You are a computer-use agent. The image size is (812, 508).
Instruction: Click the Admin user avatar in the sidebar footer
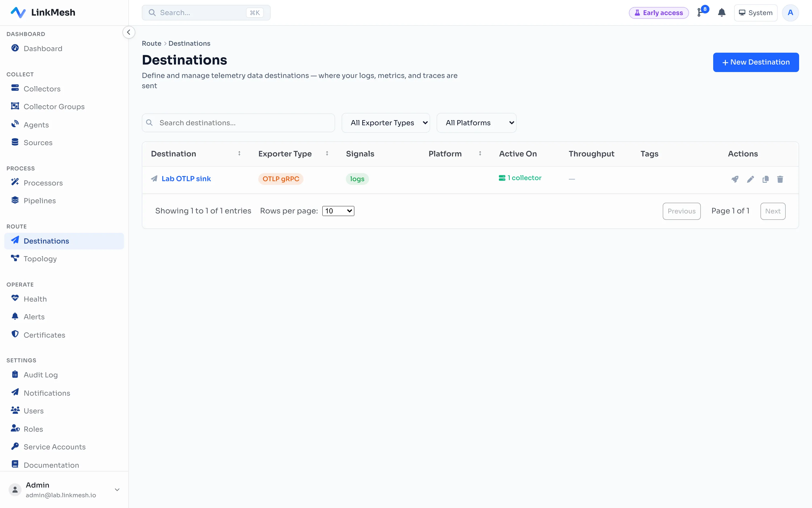15,490
